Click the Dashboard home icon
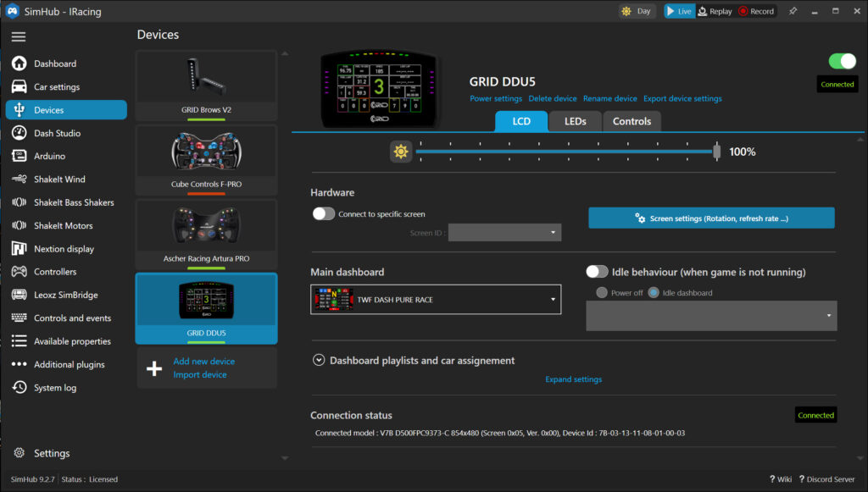This screenshot has height=492, width=868. [x=19, y=64]
